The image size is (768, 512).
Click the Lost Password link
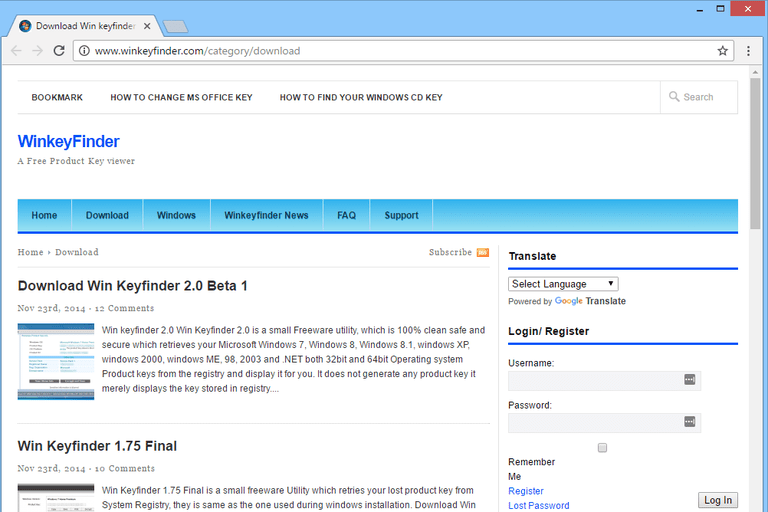pos(539,506)
